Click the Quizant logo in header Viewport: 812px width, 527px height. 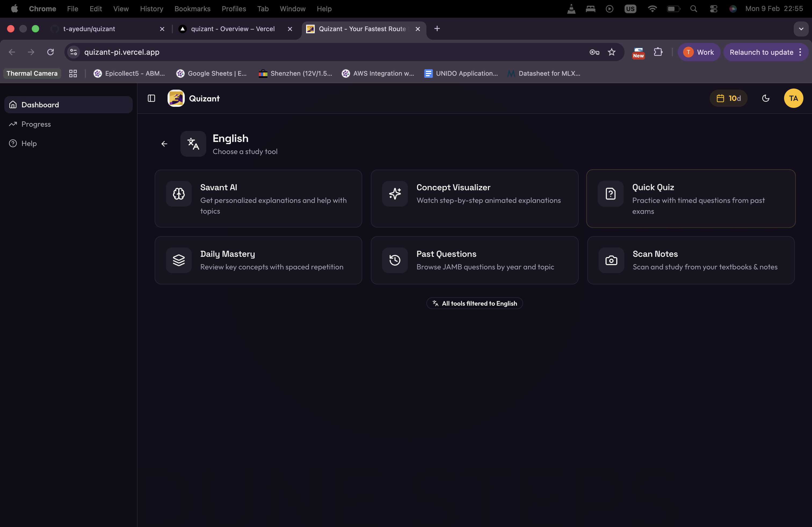point(176,98)
